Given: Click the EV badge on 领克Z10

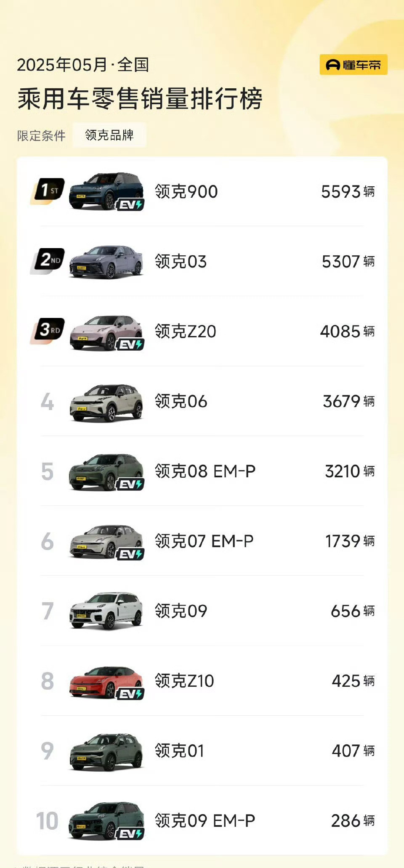Looking at the screenshot, I should pyautogui.click(x=130, y=693).
